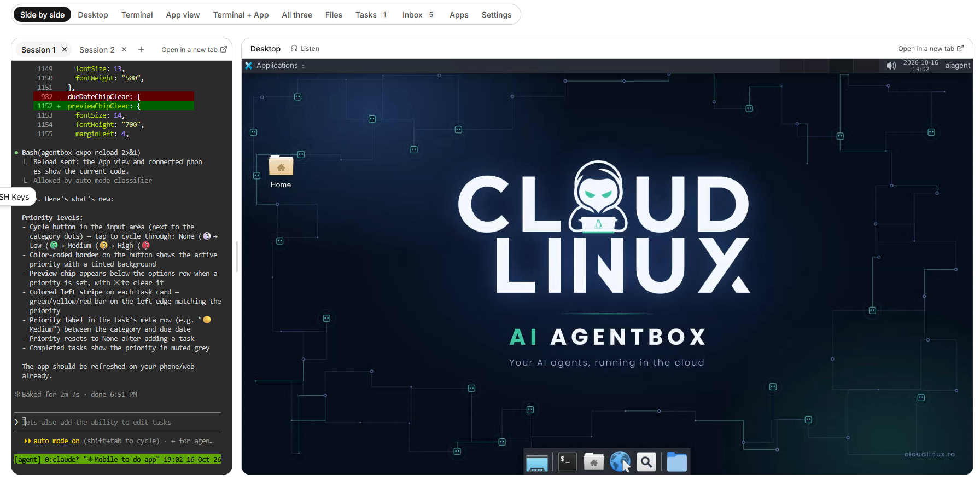Image resolution: width=980 pixels, height=480 pixels.
Task: Select the Side by side layout
Action: click(43, 15)
